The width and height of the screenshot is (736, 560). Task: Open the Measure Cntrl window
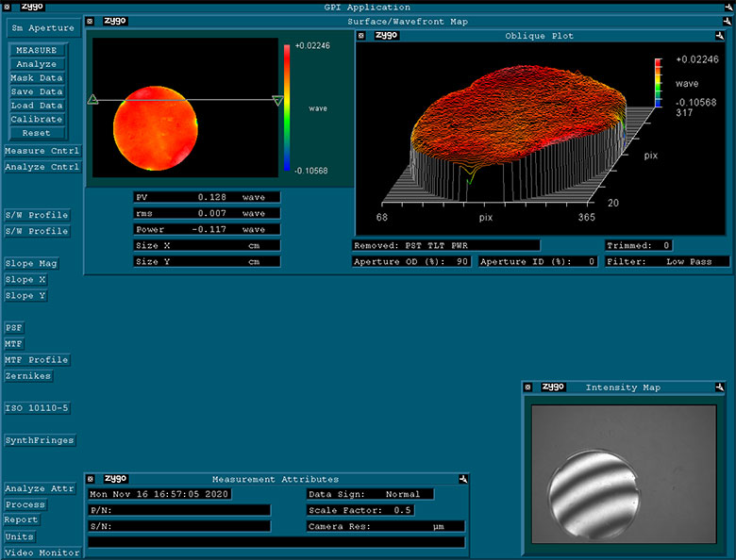click(42, 151)
